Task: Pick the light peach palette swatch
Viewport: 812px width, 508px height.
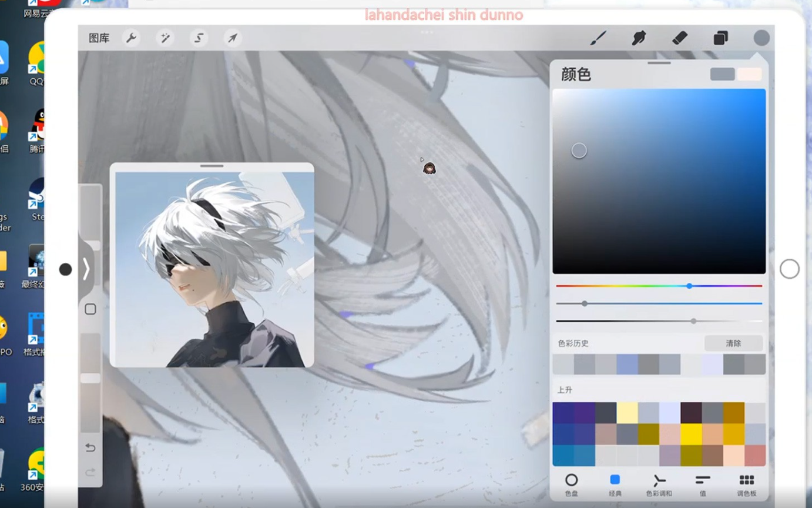Action: (734, 455)
